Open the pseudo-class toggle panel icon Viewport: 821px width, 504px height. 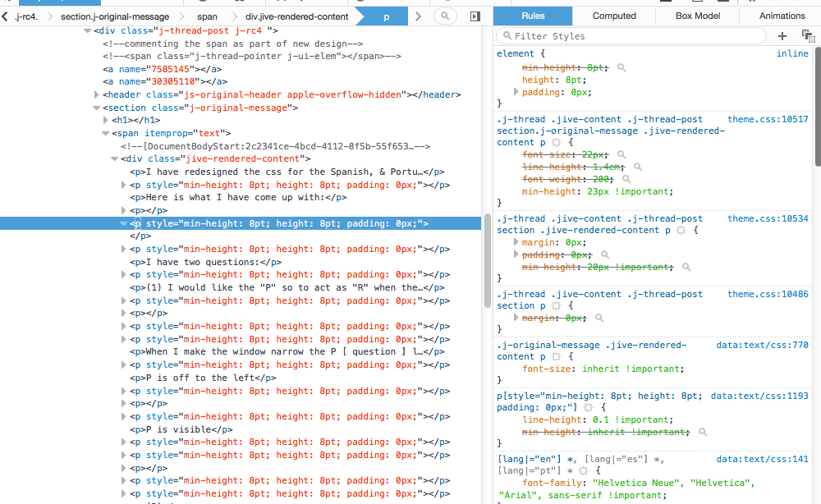(808, 36)
